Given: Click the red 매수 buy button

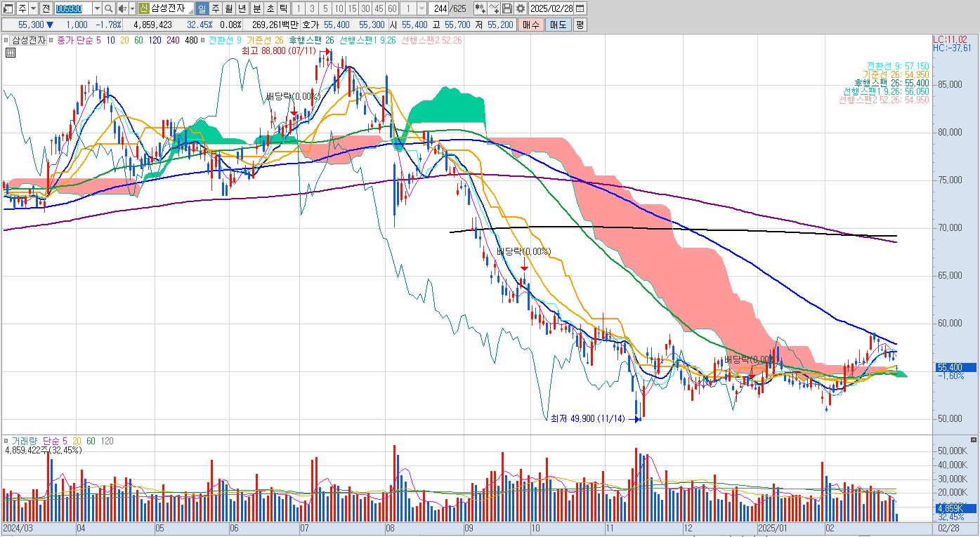Looking at the screenshot, I should click(x=530, y=25).
